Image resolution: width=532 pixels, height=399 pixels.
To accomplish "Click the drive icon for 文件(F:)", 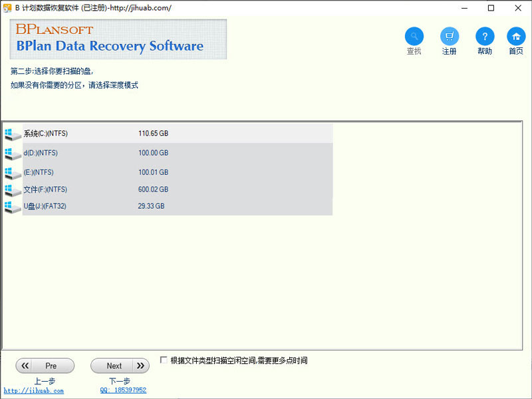I will pos(13,190).
